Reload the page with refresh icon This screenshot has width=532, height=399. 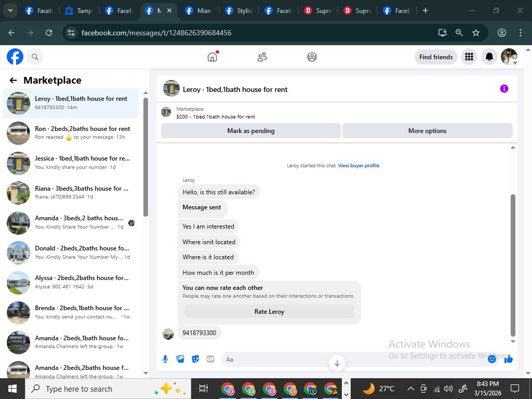[49, 33]
